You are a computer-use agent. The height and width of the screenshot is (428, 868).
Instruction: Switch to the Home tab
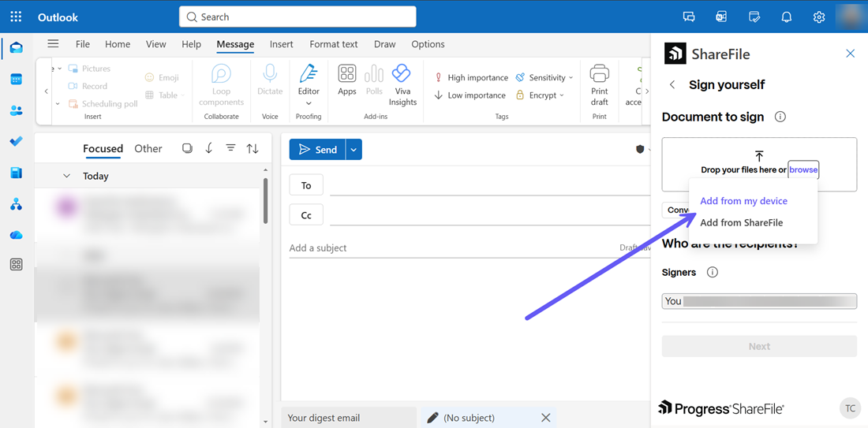118,44
